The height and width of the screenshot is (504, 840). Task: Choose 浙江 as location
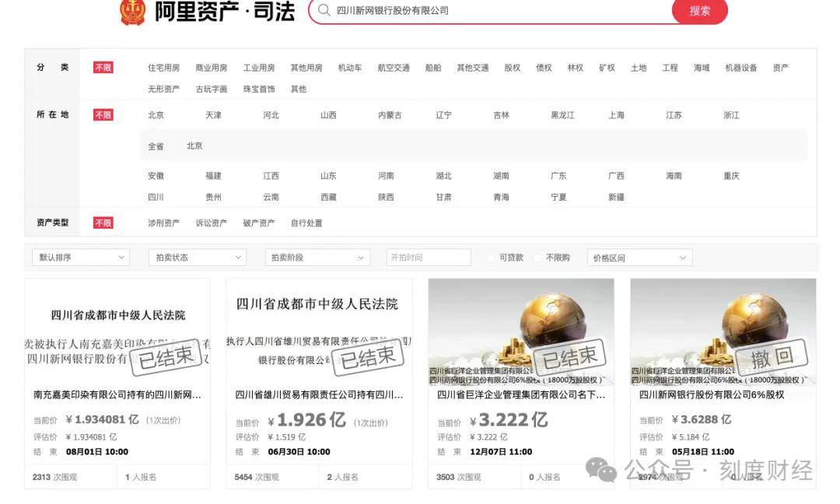pos(732,115)
